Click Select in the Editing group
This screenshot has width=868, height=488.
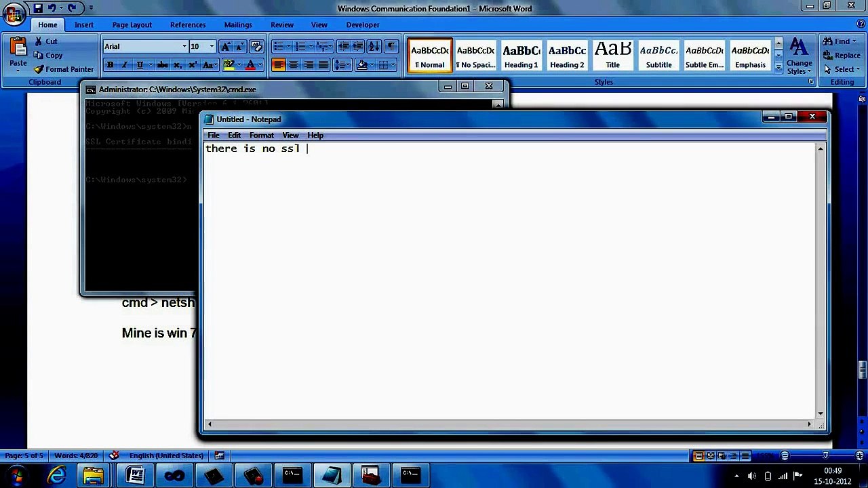pyautogui.click(x=842, y=69)
